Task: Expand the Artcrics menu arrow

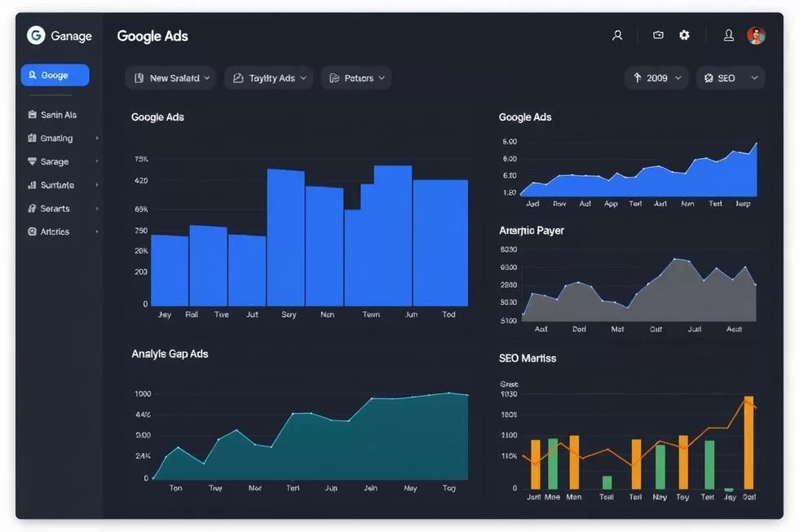Action: click(x=97, y=231)
